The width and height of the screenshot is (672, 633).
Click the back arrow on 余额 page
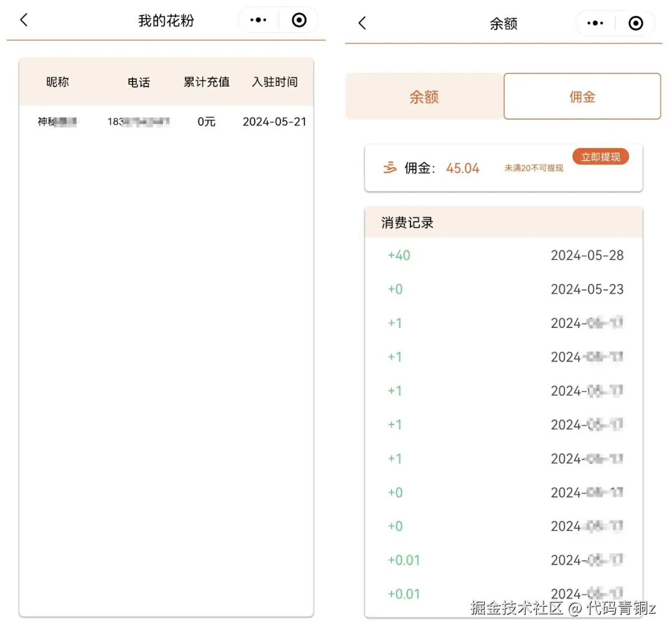[361, 22]
